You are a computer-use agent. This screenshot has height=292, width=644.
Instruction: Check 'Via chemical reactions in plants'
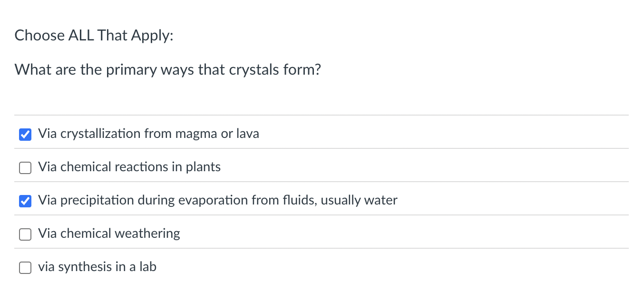[x=25, y=167]
